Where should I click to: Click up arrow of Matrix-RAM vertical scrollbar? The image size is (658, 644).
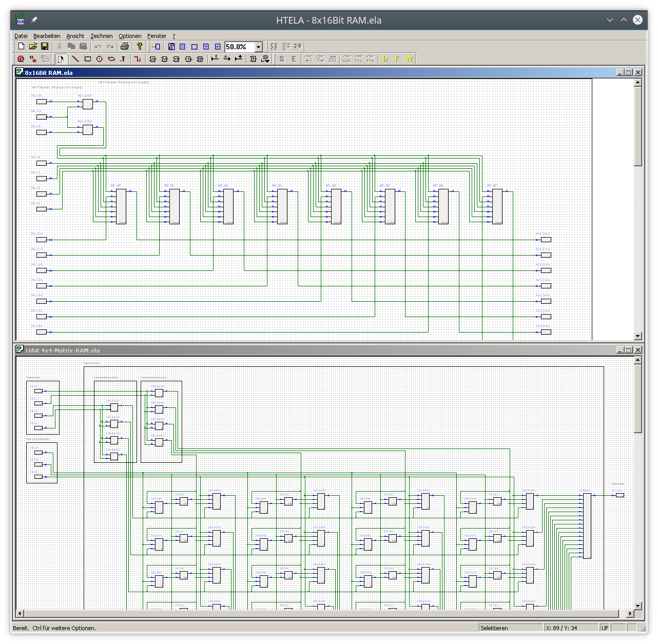638,360
